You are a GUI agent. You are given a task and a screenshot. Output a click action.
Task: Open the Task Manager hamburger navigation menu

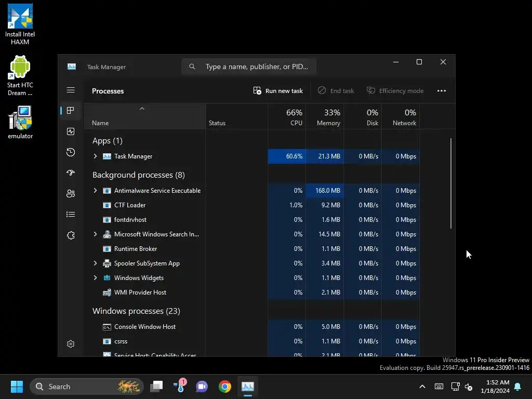pos(71,90)
